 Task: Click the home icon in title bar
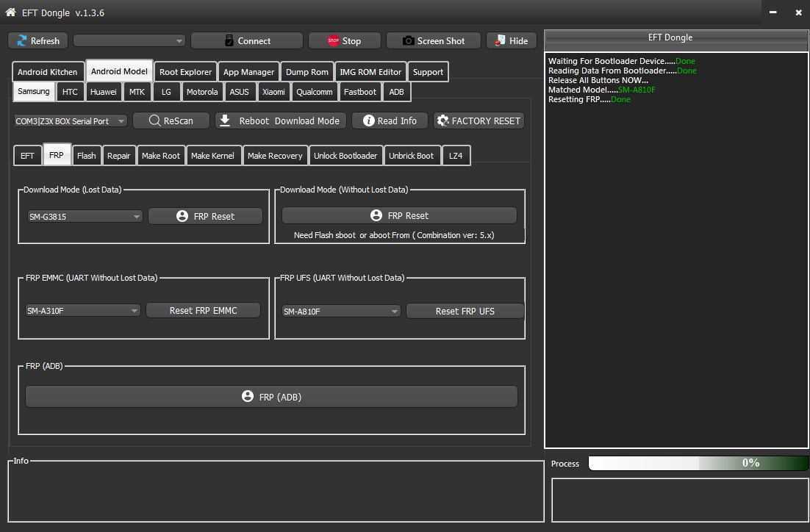pyautogui.click(x=10, y=12)
